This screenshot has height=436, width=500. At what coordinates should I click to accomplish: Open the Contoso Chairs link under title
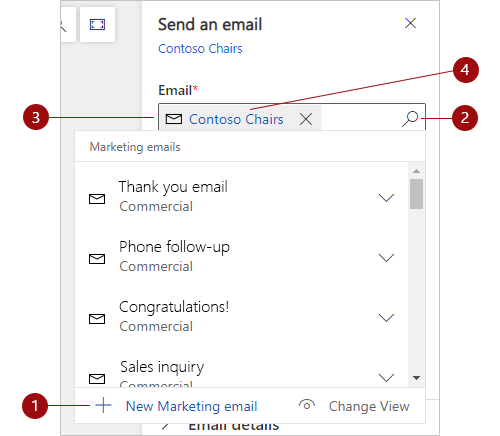tap(200, 49)
